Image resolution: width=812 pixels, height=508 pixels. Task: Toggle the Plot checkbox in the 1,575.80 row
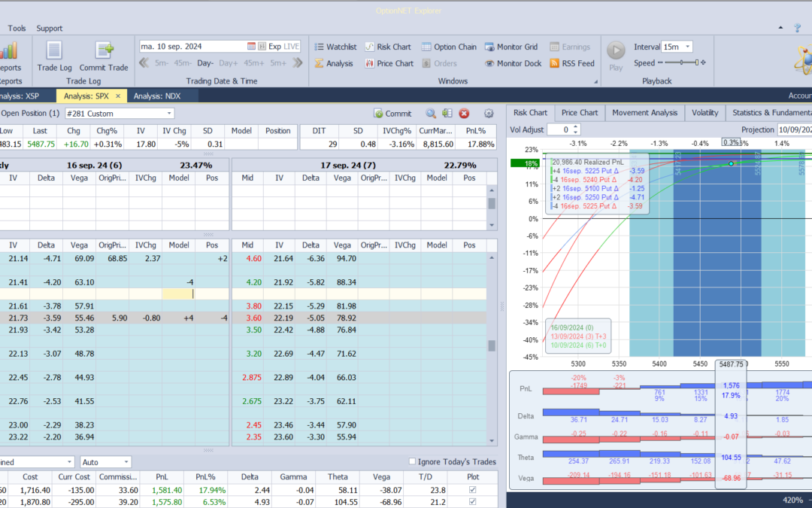tap(472, 502)
